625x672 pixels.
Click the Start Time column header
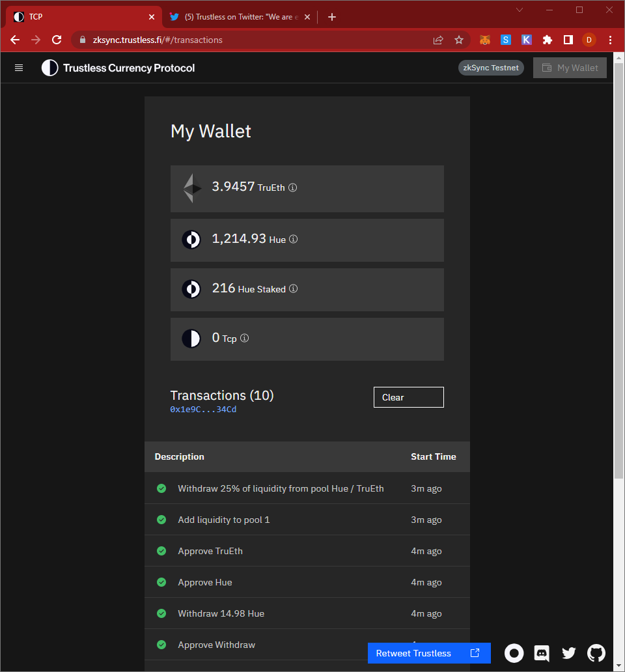(x=434, y=457)
